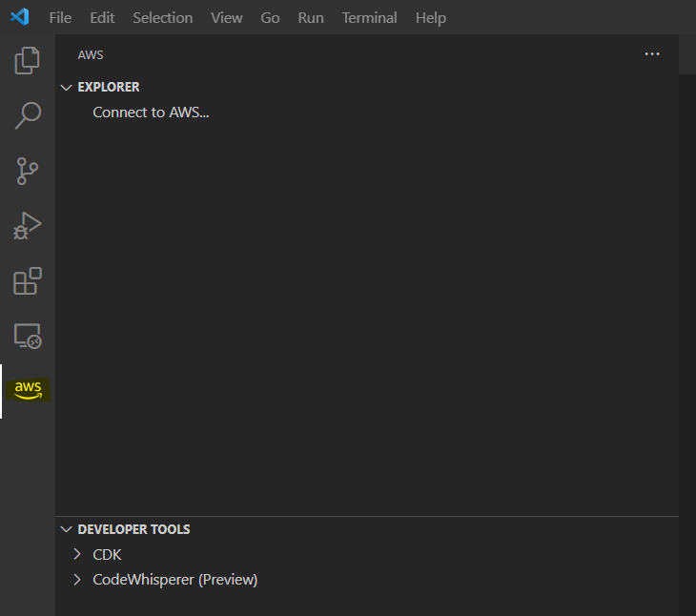Open the View menu
Image resolution: width=696 pixels, height=616 pixels.
coord(226,18)
